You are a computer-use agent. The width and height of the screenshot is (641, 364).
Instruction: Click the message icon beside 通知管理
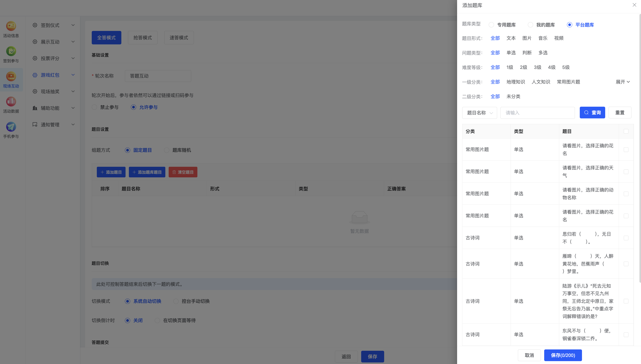tap(35, 125)
